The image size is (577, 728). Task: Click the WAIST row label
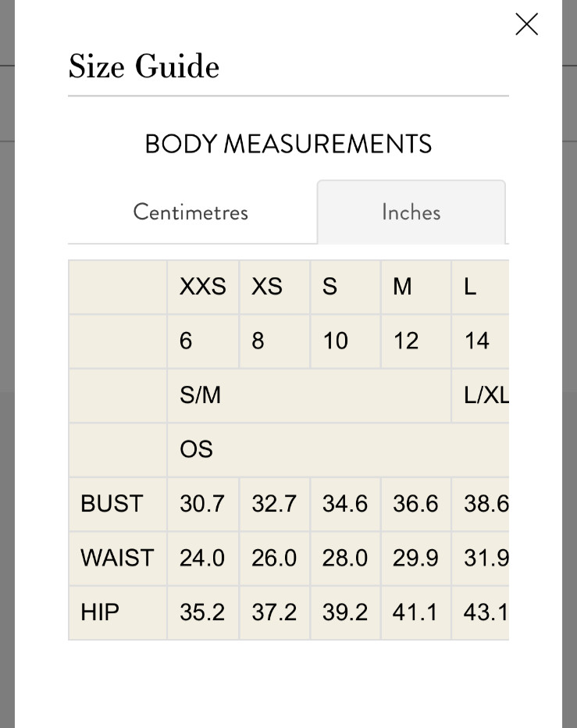coord(117,558)
